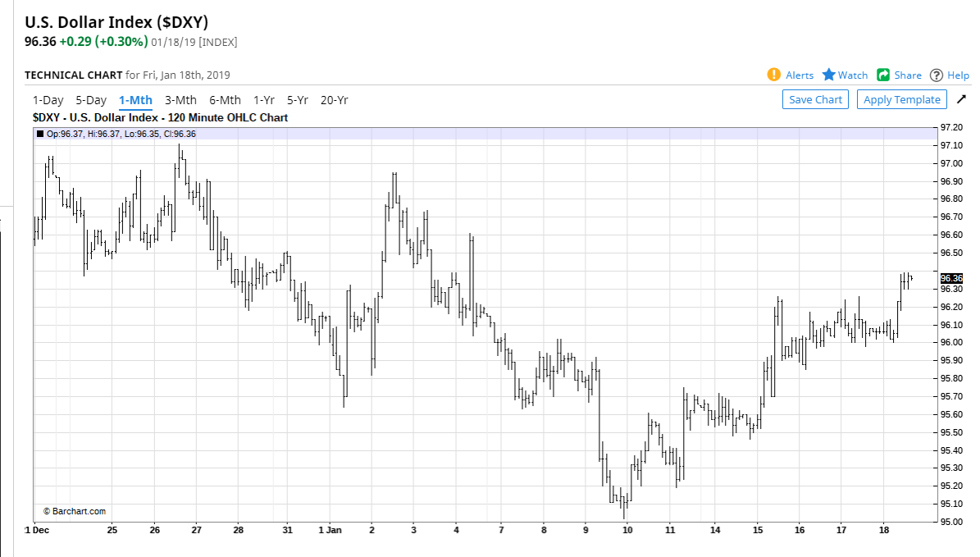Select the 20-Yr time range tab
This screenshot has width=980, height=557.
click(x=335, y=100)
